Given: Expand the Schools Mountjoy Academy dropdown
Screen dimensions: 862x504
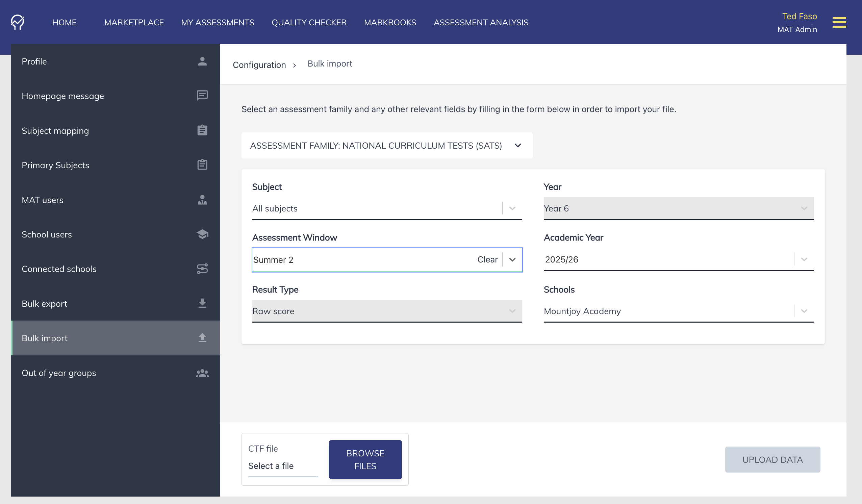Looking at the screenshot, I should [x=804, y=311].
